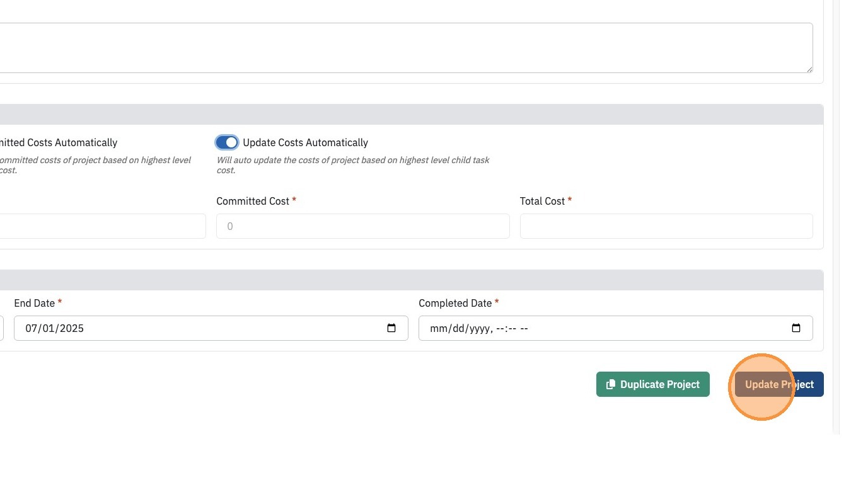This screenshot has height=485, width=868.
Task: Click the Duplicate Project button
Action: (x=653, y=384)
